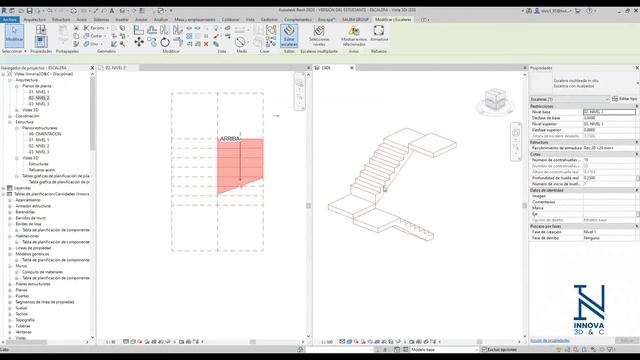Click the red Delete X icon

click(206, 44)
